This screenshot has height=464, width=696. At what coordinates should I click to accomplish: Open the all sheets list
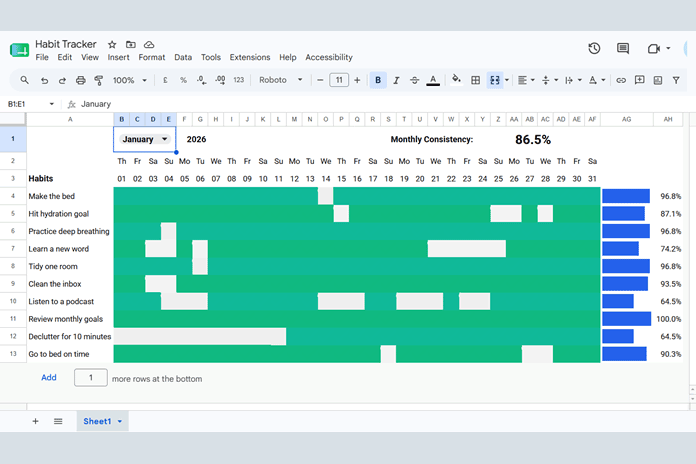58,421
